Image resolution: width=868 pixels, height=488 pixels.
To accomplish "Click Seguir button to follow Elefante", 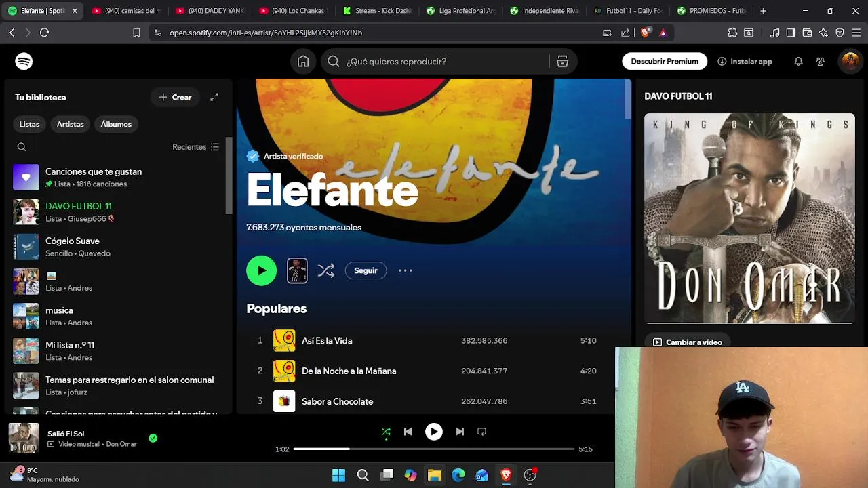I will coord(366,270).
